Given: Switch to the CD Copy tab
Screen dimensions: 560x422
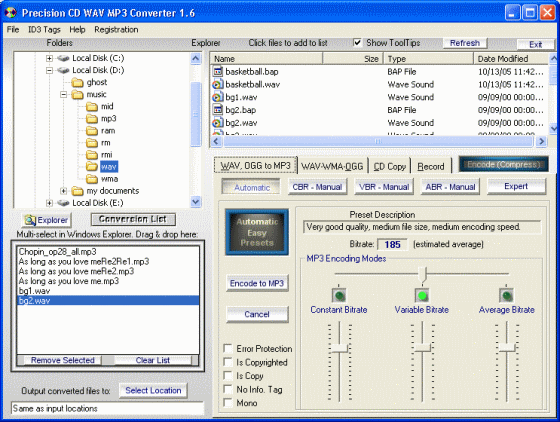Looking at the screenshot, I should 390,166.
